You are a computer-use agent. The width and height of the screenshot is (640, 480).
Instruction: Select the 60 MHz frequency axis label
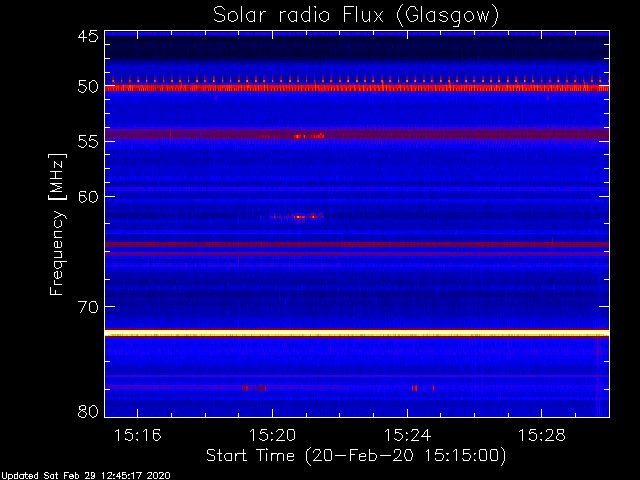(88, 197)
